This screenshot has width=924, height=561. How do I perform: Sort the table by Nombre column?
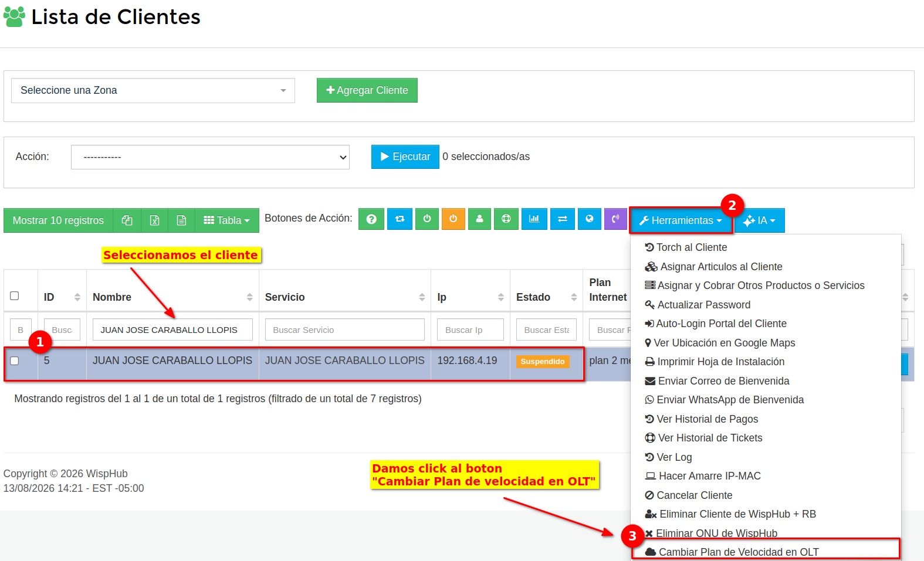click(250, 297)
